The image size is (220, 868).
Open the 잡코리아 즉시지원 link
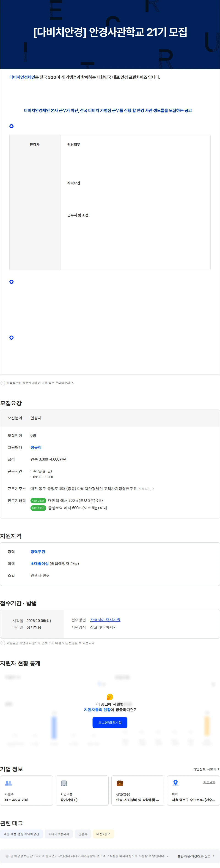pyautogui.click(x=105, y=620)
